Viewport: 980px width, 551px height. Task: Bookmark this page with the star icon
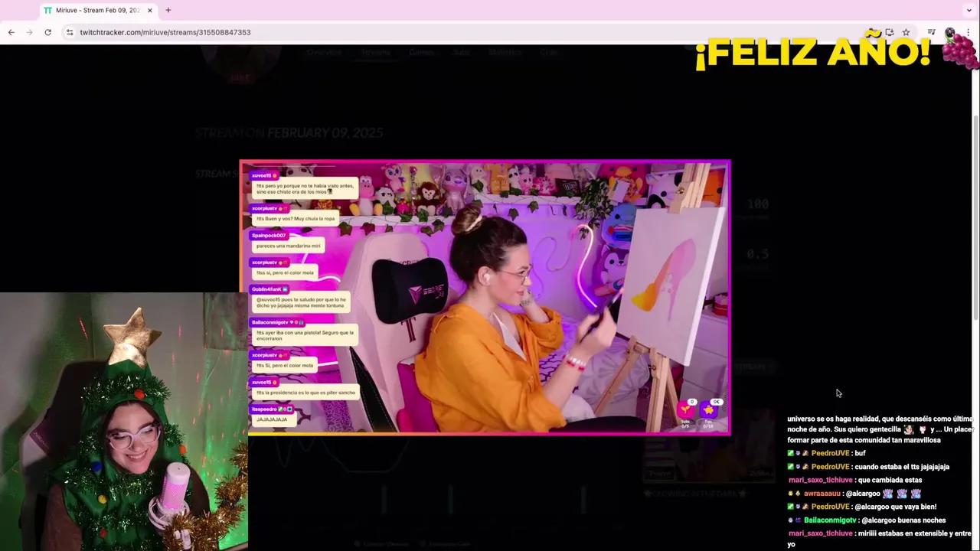pos(906,32)
